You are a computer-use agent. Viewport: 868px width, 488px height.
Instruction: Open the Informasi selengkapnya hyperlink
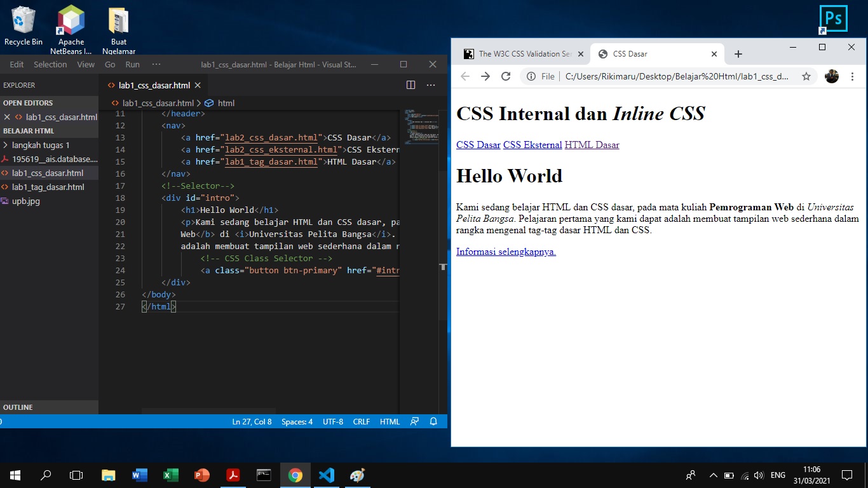(505, 252)
